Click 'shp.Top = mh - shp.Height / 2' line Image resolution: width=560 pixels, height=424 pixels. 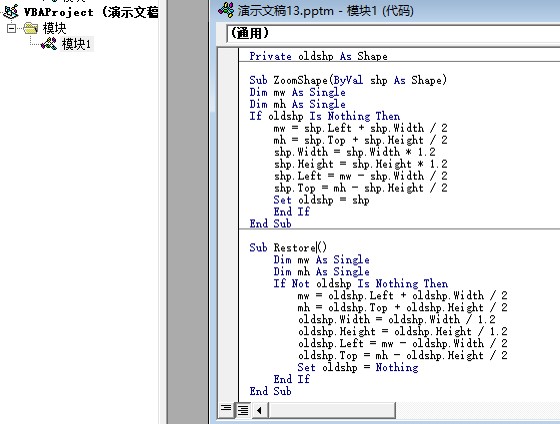[361, 188]
